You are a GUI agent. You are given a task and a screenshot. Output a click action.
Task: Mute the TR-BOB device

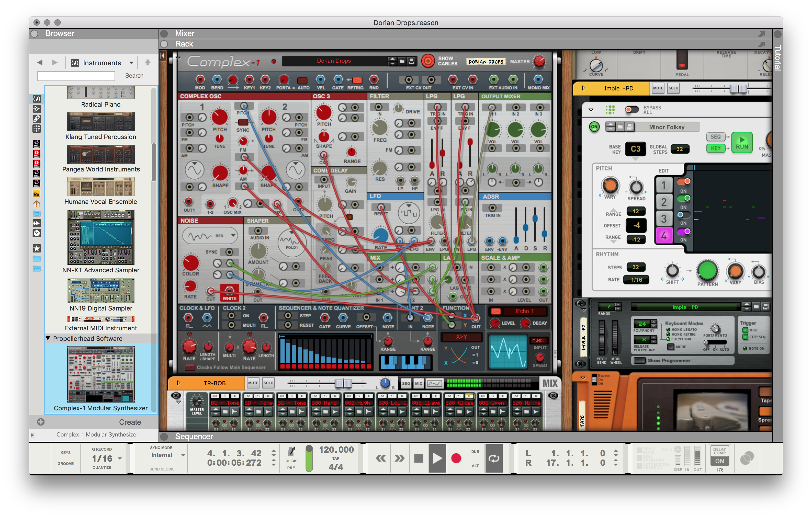tap(253, 383)
